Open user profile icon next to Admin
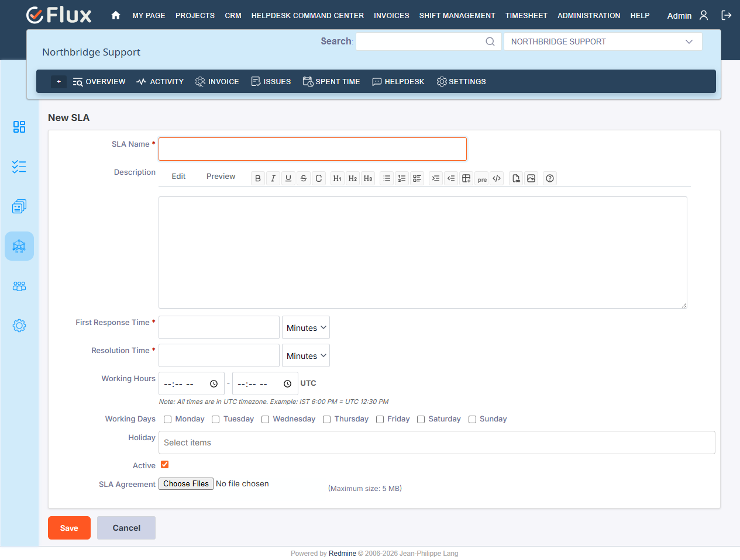This screenshot has width=740, height=560. pyautogui.click(x=704, y=15)
